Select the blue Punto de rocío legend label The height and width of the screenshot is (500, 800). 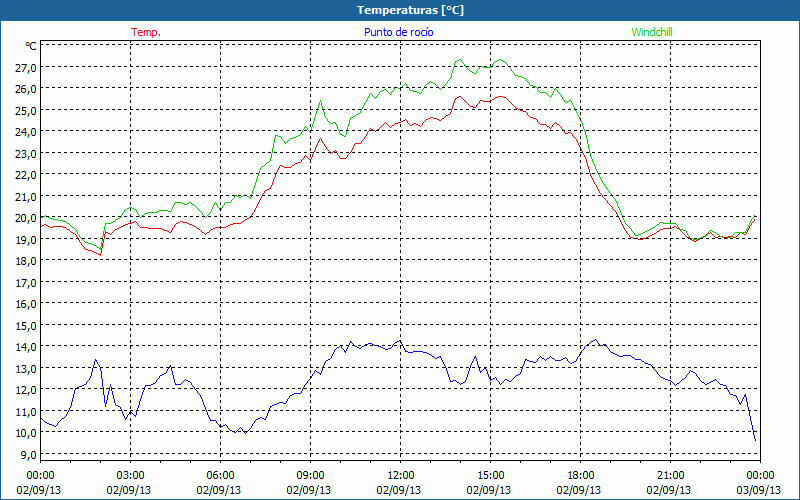[398, 32]
